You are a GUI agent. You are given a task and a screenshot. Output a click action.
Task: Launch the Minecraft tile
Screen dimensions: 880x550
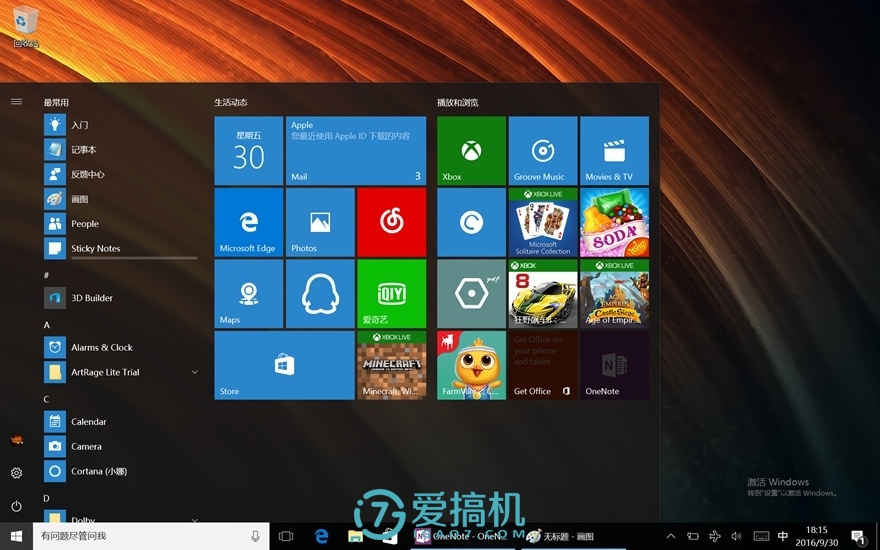pos(391,366)
